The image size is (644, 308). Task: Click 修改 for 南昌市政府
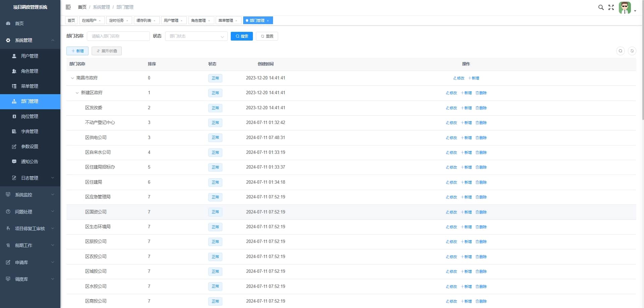pyautogui.click(x=459, y=78)
